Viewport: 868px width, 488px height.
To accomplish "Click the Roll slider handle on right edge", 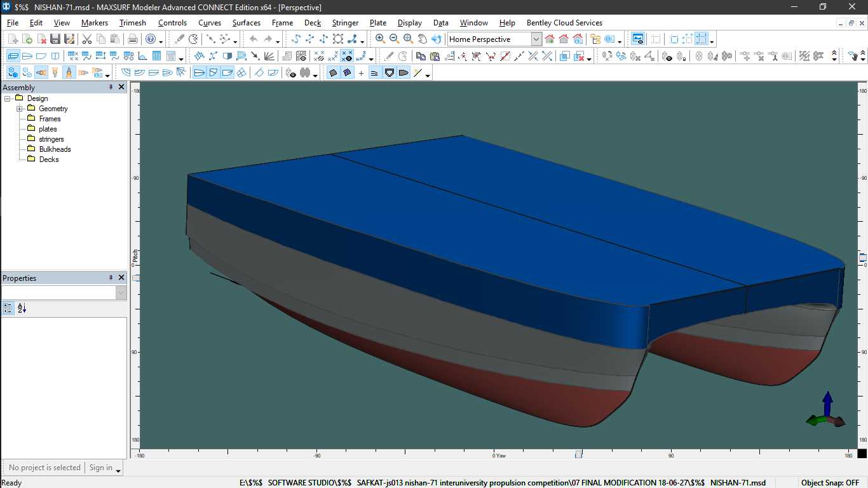I will [x=863, y=258].
